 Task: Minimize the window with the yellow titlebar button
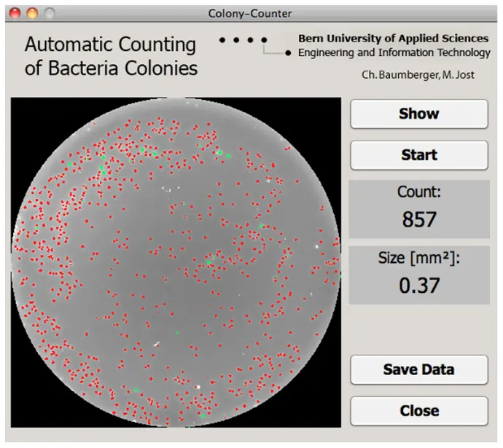click(32, 12)
